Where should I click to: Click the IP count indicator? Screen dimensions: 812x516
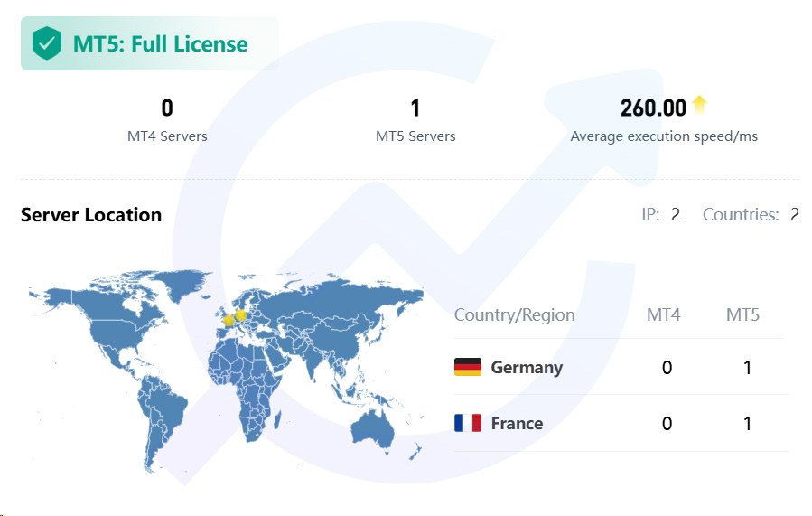tap(660, 215)
